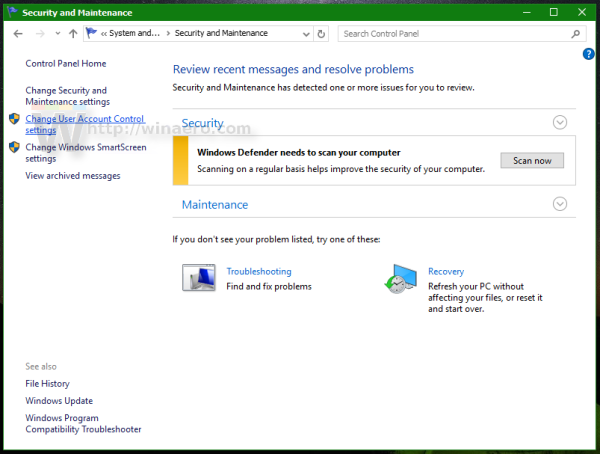Go back with the back arrow

point(18,34)
